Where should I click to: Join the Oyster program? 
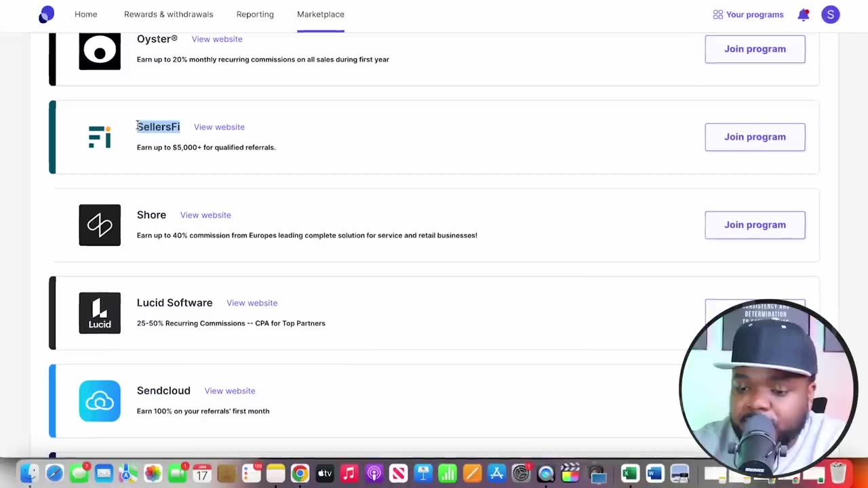click(x=755, y=49)
